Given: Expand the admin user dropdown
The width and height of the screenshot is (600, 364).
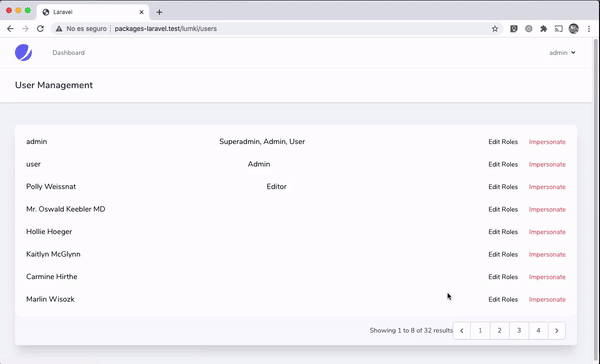Looking at the screenshot, I should coord(562,53).
